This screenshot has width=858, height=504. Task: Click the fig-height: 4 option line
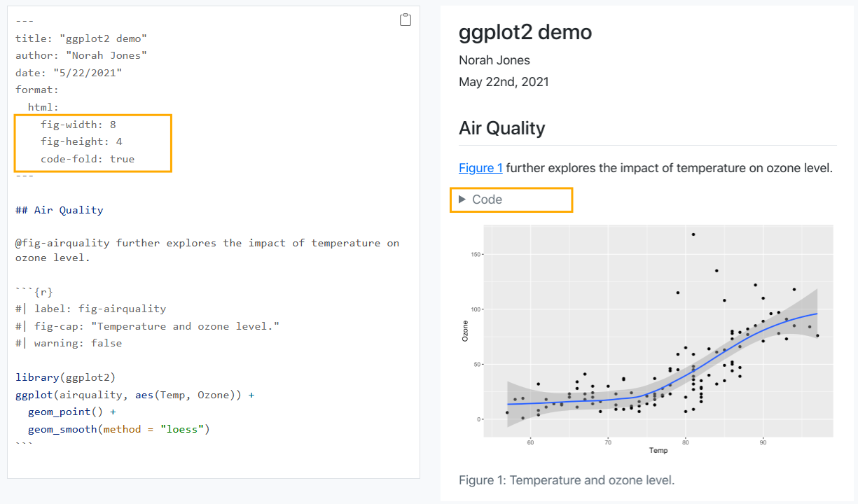81,141
